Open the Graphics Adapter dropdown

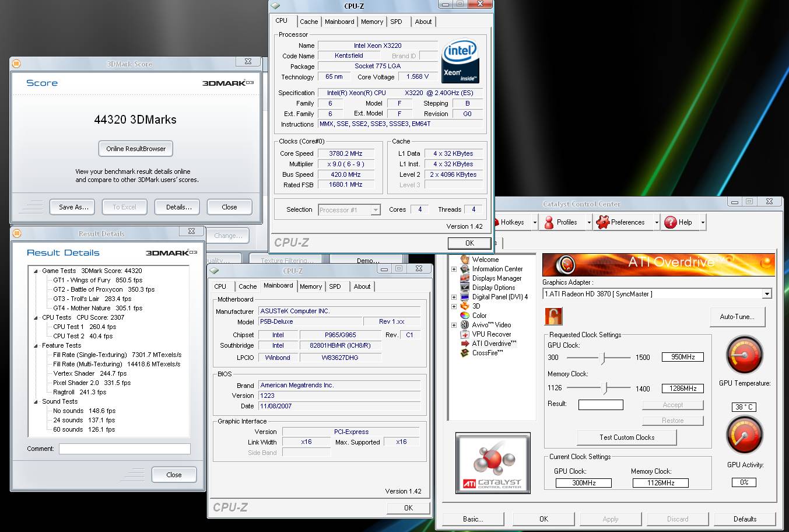[x=767, y=294]
